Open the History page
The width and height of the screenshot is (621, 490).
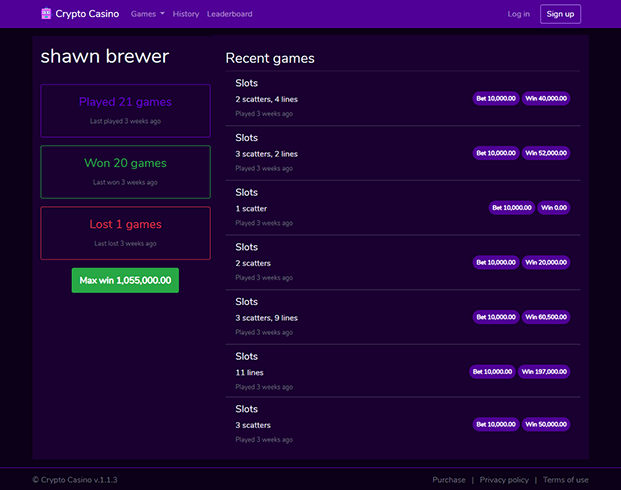(x=186, y=14)
